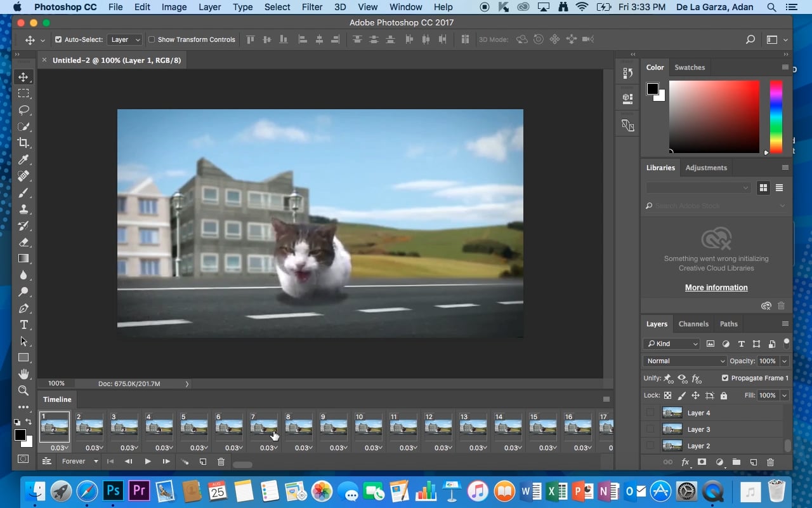The image size is (812, 508).
Task: Open the Layer menu
Action: 209,7
